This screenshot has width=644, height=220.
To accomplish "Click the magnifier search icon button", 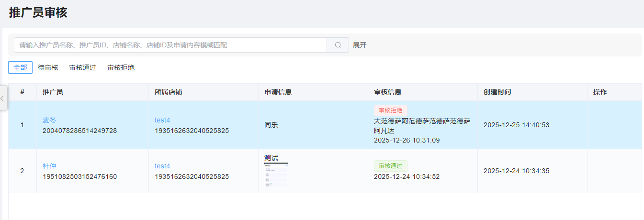I will 338,45.
